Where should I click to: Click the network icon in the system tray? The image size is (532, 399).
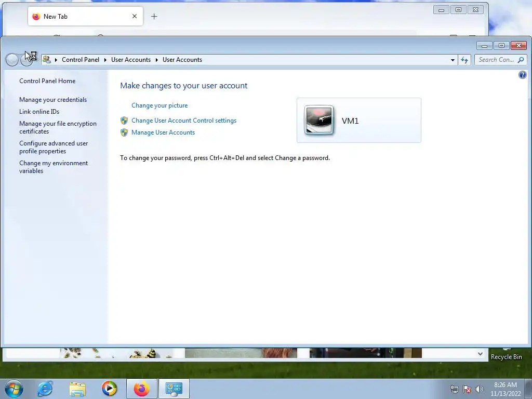tap(454, 389)
